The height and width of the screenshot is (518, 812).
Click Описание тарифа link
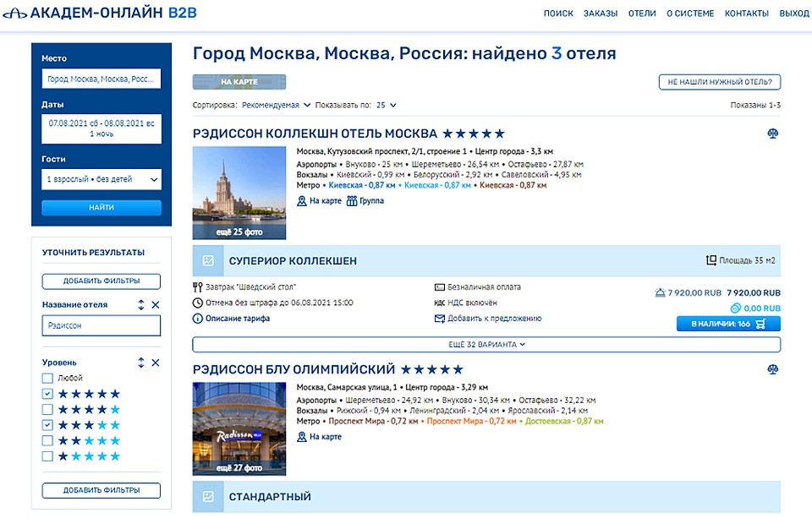pyautogui.click(x=238, y=319)
